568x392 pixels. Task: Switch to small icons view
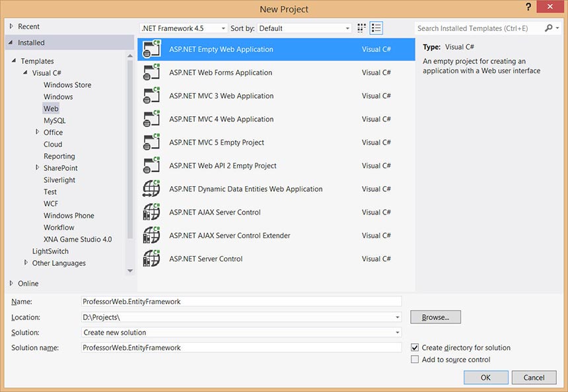(361, 28)
